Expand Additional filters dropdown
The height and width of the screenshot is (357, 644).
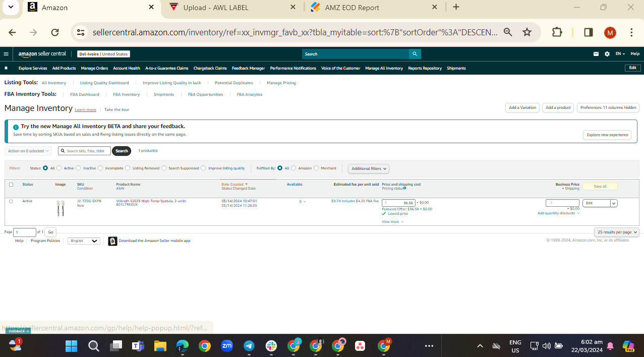[x=369, y=168]
